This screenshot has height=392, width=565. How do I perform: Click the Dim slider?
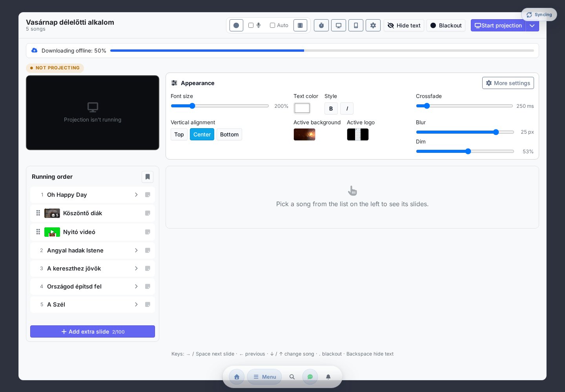465,151
